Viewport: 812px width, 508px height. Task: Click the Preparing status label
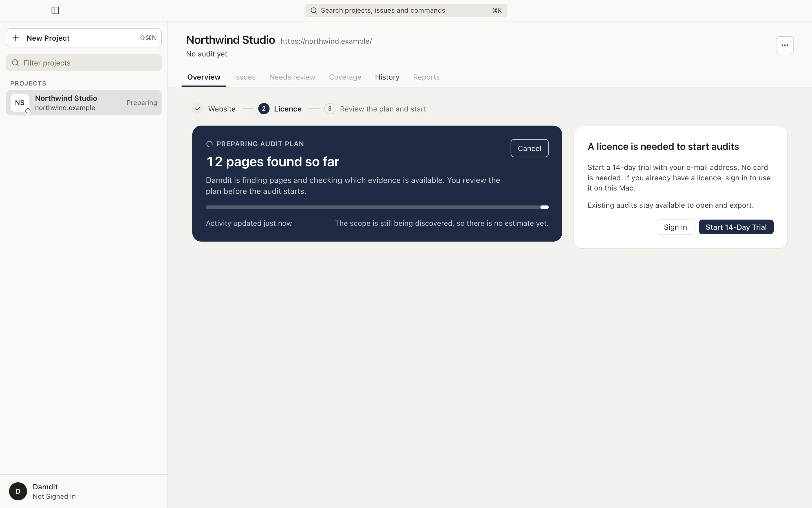point(142,103)
